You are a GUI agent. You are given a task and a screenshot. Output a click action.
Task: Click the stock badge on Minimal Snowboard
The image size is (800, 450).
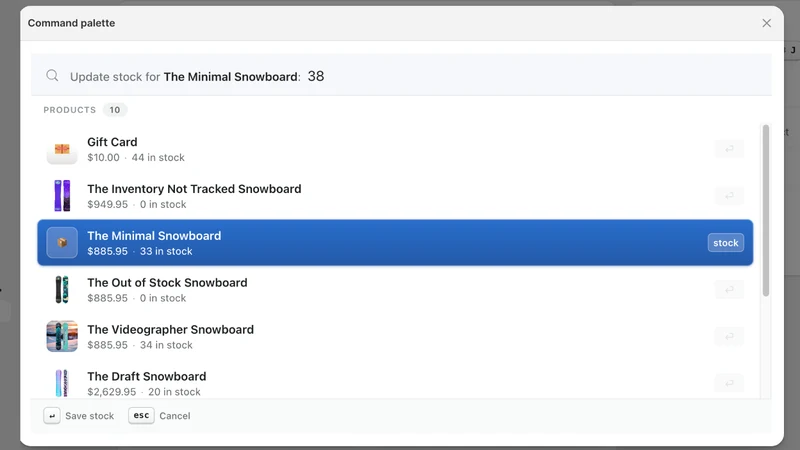726,243
